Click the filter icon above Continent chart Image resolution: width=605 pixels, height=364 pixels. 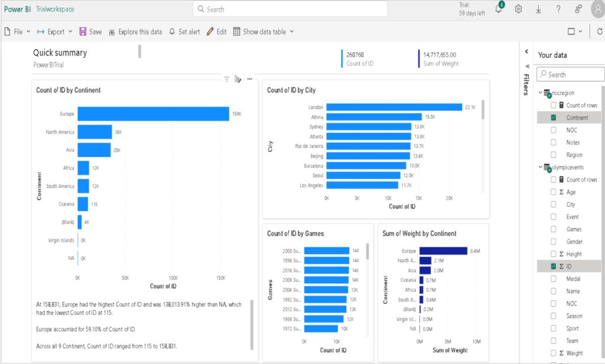click(x=226, y=79)
